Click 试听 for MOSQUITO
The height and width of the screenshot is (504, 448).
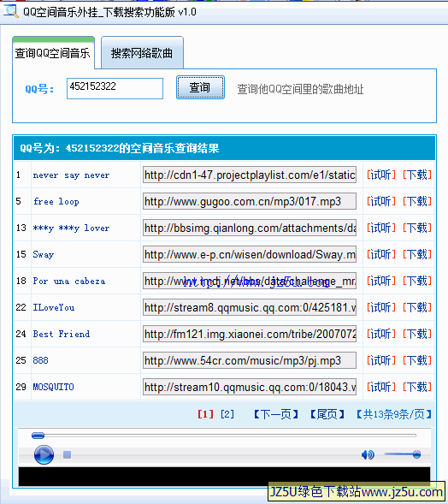(x=380, y=387)
